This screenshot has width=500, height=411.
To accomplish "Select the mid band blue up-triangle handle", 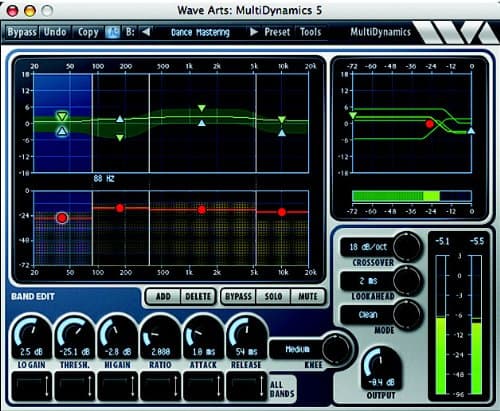I will point(202,123).
